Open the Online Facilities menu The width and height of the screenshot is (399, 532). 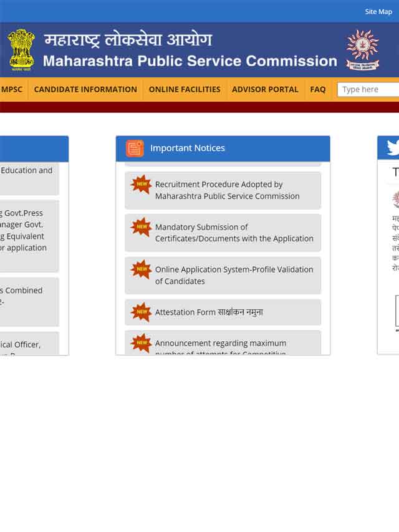185,90
